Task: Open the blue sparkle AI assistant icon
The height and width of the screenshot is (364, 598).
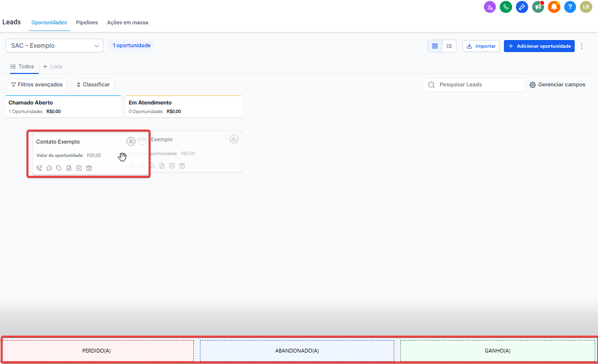Action: tap(522, 7)
